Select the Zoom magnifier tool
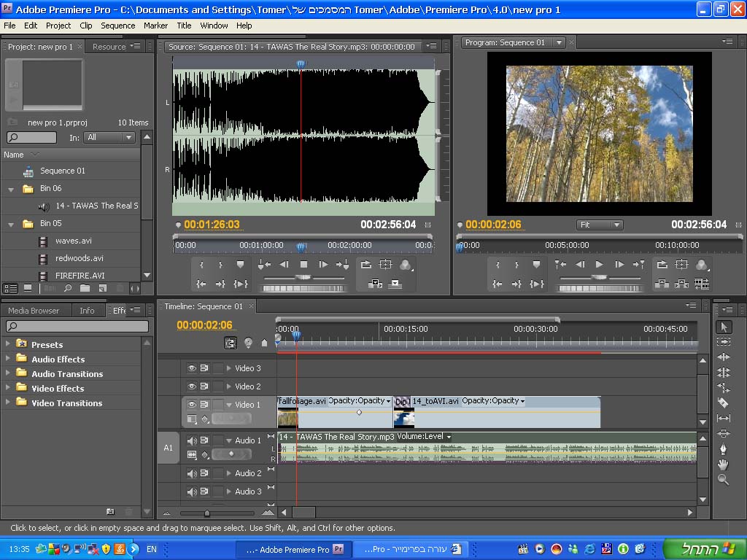Image resolution: width=747 pixels, height=560 pixels. tap(724, 479)
